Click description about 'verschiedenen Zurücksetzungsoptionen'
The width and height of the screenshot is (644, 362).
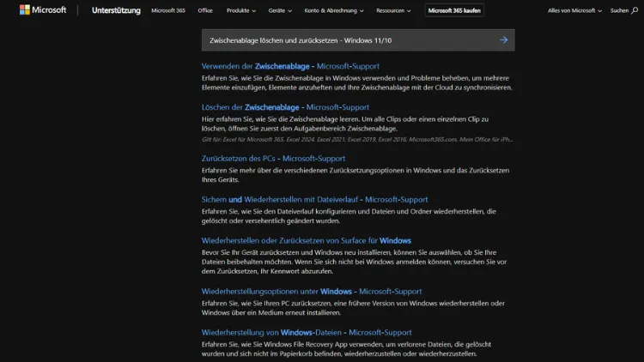pyautogui.click(x=355, y=175)
